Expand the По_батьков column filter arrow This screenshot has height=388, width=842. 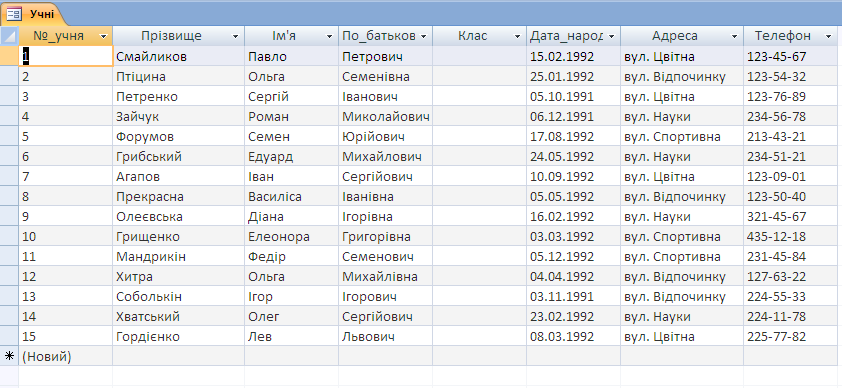pyautogui.click(x=423, y=36)
